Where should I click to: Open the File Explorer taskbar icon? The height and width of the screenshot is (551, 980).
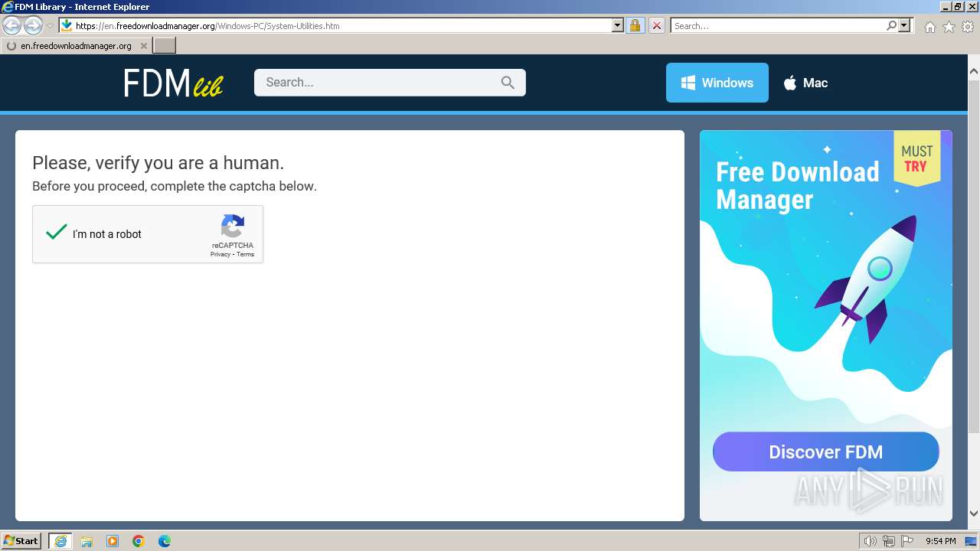coord(87,541)
